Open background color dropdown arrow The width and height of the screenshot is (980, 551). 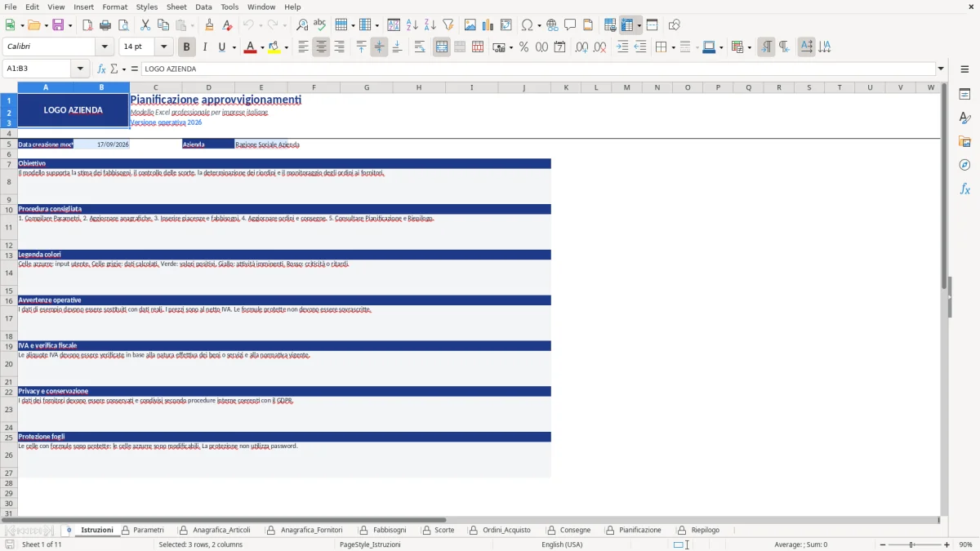point(287,47)
